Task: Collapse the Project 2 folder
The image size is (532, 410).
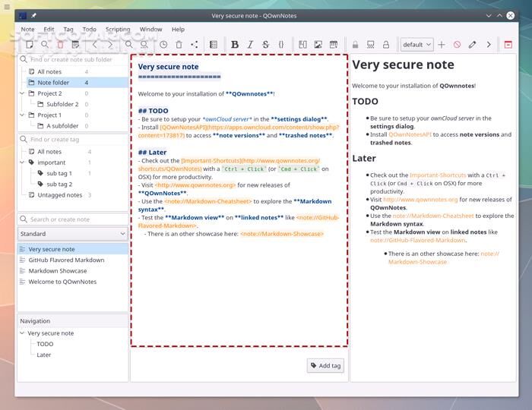Action: 22,93
